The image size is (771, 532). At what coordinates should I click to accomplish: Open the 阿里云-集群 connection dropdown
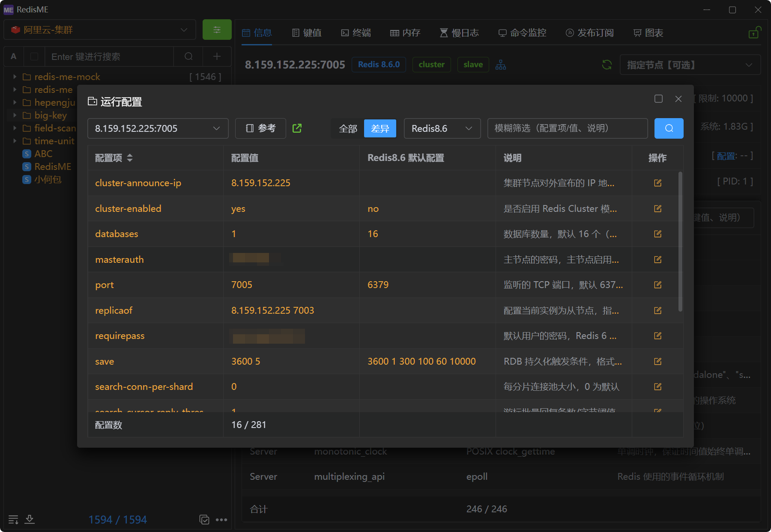coord(100,30)
